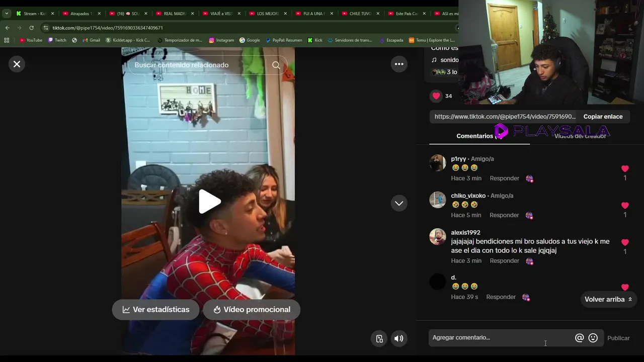The width and height of the screenshot is (644, 362).
Task: Open the emoji picker in the comment box
Action: point(593,338)
